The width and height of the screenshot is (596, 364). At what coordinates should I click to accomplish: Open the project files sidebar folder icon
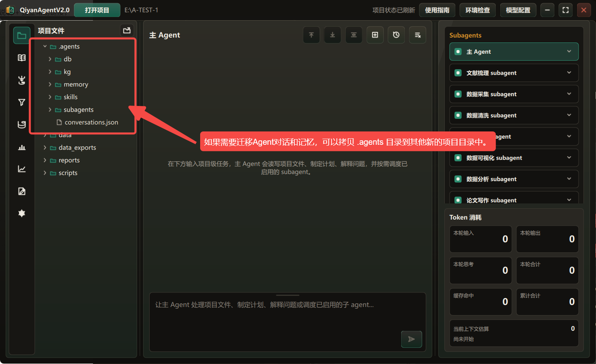22,36
